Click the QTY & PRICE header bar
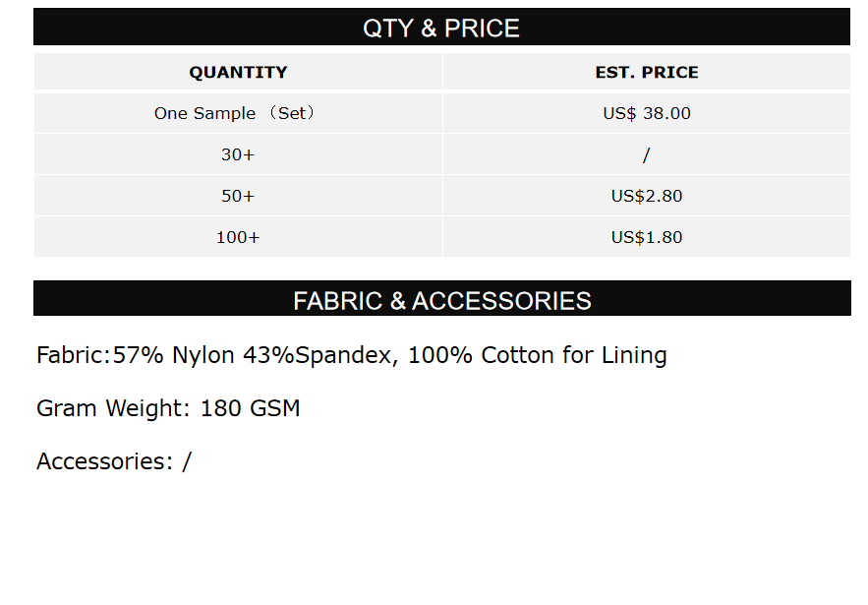This screenshot has width=868, height=605. [441, 28]
